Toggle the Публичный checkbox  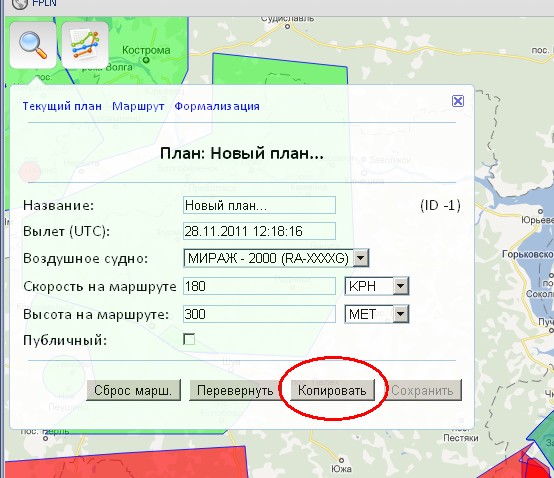[189, 340]
